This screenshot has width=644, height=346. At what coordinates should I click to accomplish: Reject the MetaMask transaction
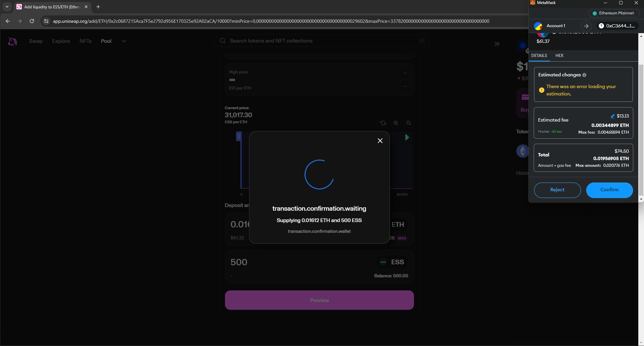click(557, 190)
